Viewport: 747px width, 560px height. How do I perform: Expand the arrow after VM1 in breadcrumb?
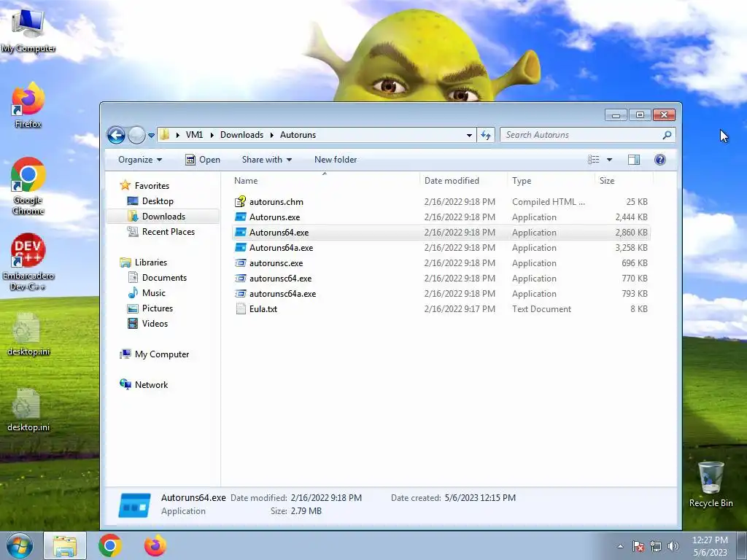pyautogui.click(x=212, y=135)
